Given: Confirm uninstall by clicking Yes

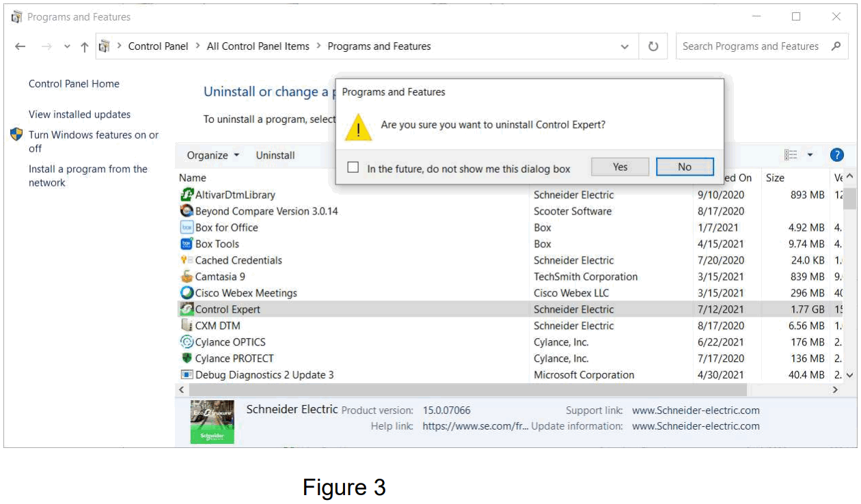Looking at the screenshot, I should [619, 167].
